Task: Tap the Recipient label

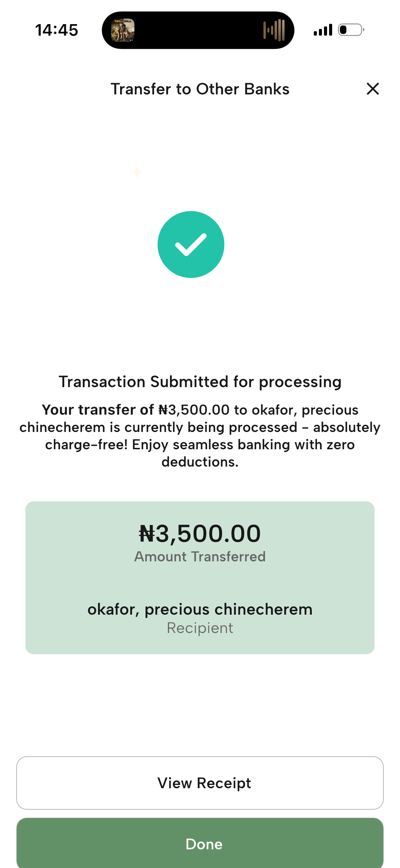Action: [x=200, y=628]
